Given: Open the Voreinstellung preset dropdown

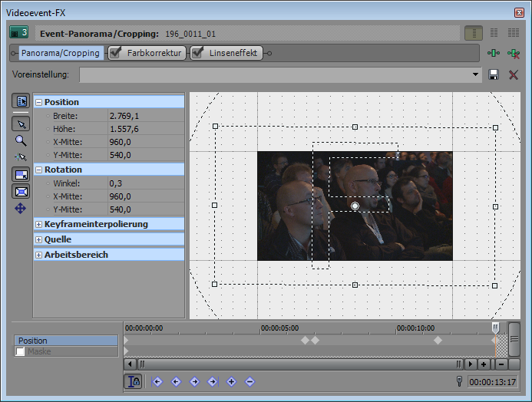Looking at the screenshot, I should coord(477,74).
